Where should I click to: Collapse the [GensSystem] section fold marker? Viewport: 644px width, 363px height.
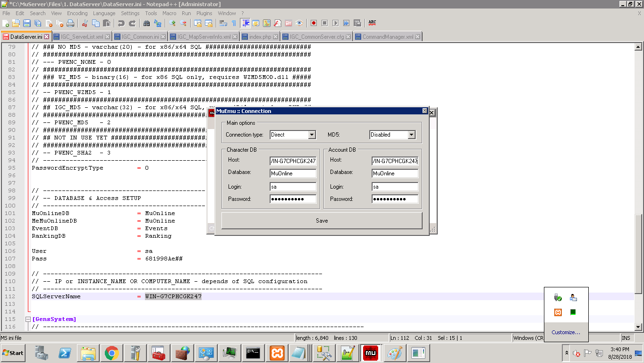28,320
